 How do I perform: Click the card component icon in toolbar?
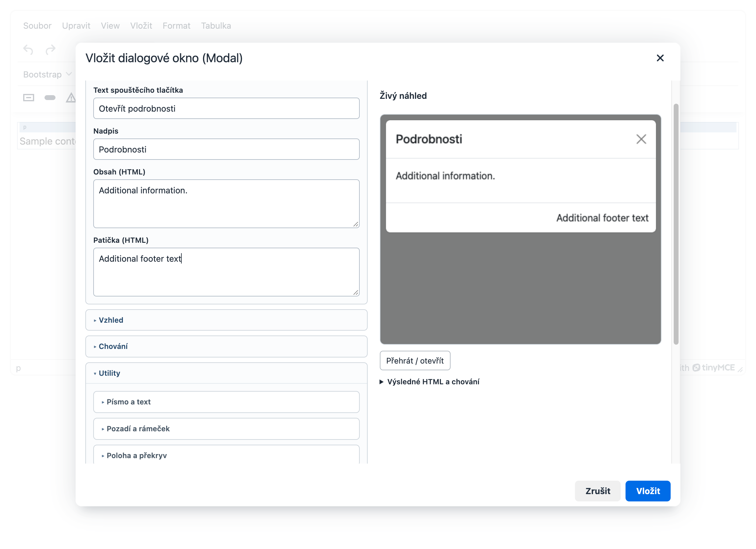(x=29, y=98)
